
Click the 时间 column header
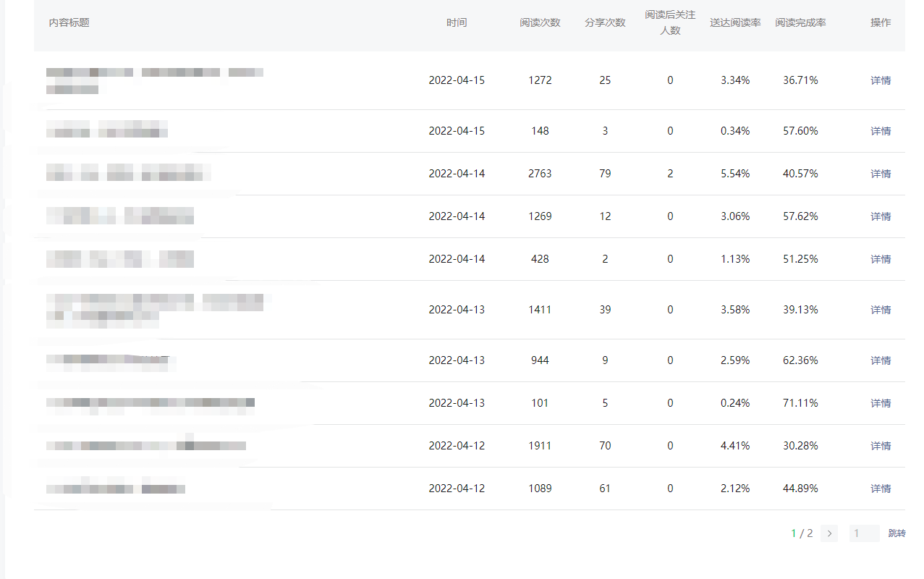pyautogui.click(x=457, y=22)
